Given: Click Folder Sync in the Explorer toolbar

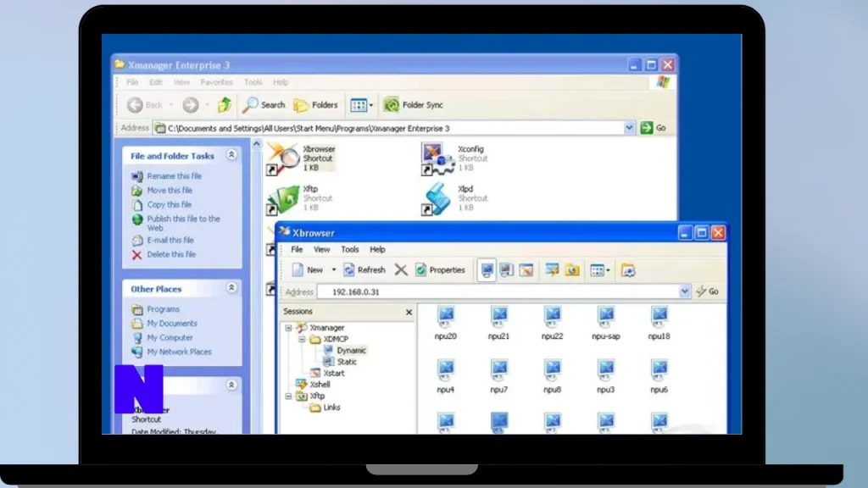Looking at the screenshot, I should point(414,104).
